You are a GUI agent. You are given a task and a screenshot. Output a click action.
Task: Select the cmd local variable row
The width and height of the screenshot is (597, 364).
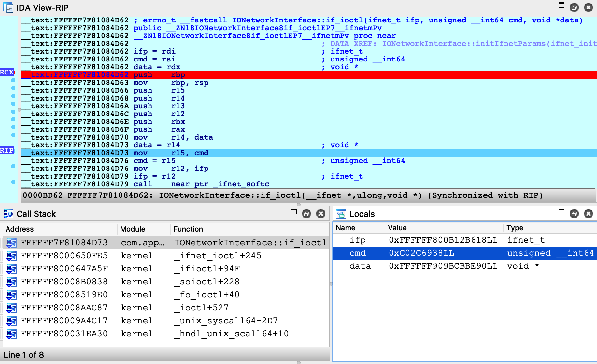point(358,253)
